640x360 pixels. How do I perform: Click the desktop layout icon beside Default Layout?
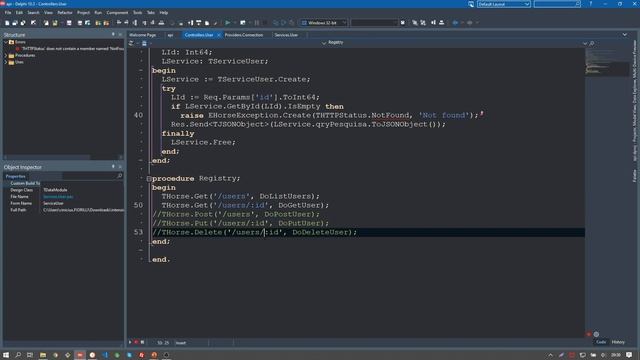pyautogui.click(x=471, y=4)
